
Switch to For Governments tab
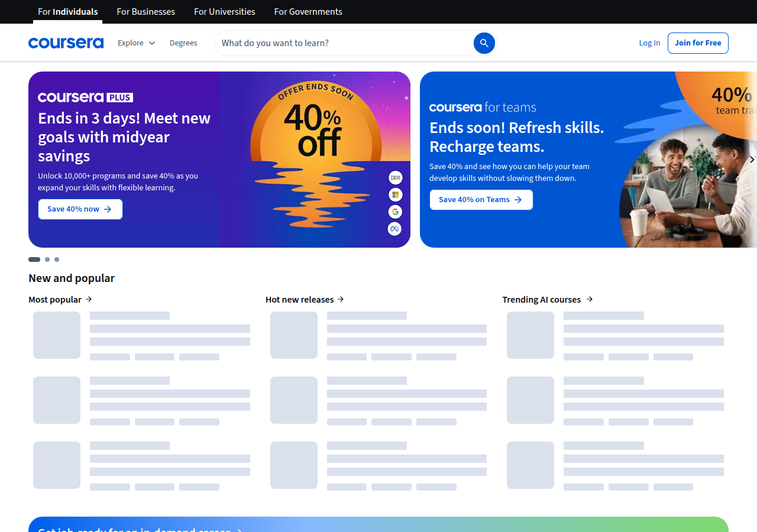pyautogui.click(x=308, y=12)
